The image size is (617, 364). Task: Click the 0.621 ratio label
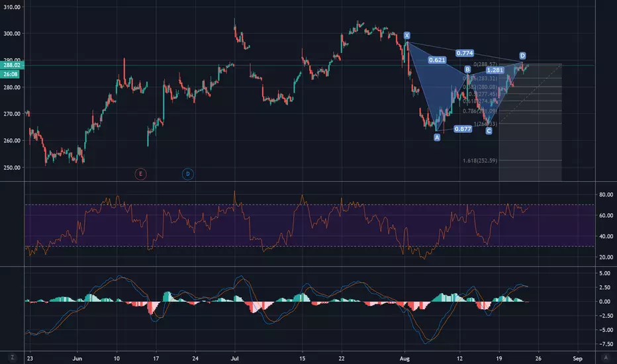click(x=437, y=60)
